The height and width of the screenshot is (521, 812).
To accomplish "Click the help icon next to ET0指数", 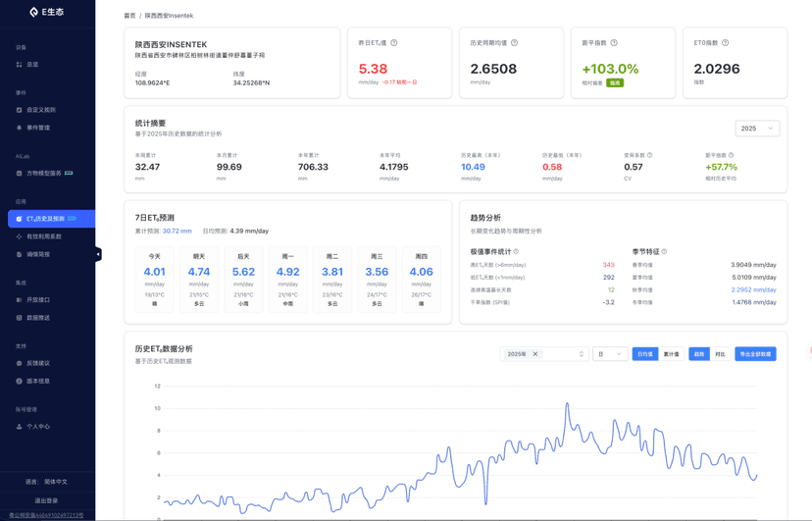I will coord(725,43).
